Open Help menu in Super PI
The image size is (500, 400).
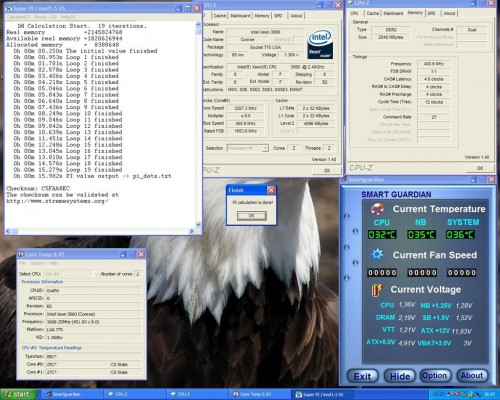pyautogui.click(x=68, y=17)
